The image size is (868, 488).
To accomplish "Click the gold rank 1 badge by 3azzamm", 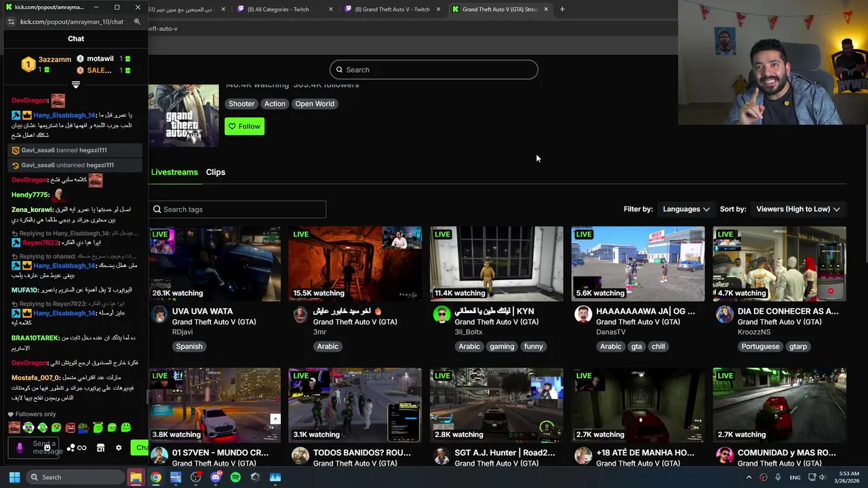I will point(28,64).
